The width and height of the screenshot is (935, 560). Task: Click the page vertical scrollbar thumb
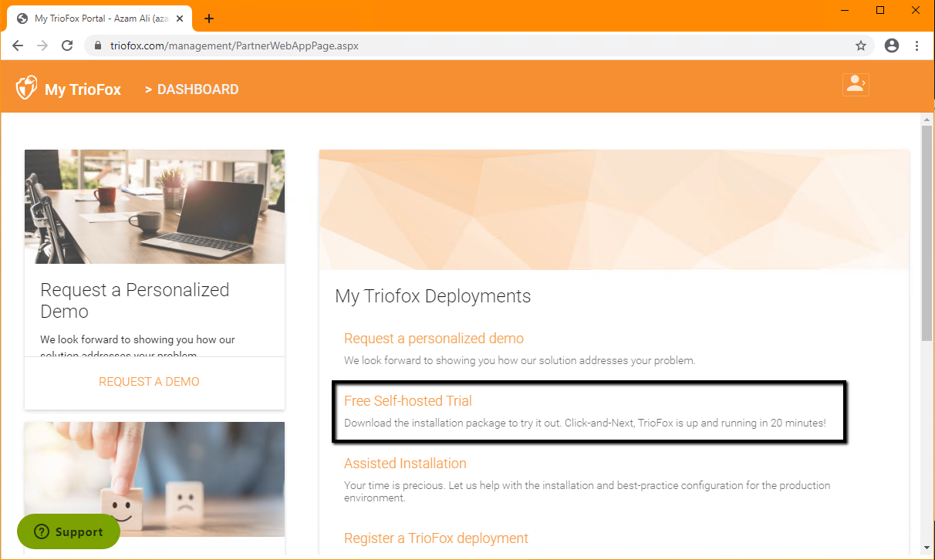point(927,231)
